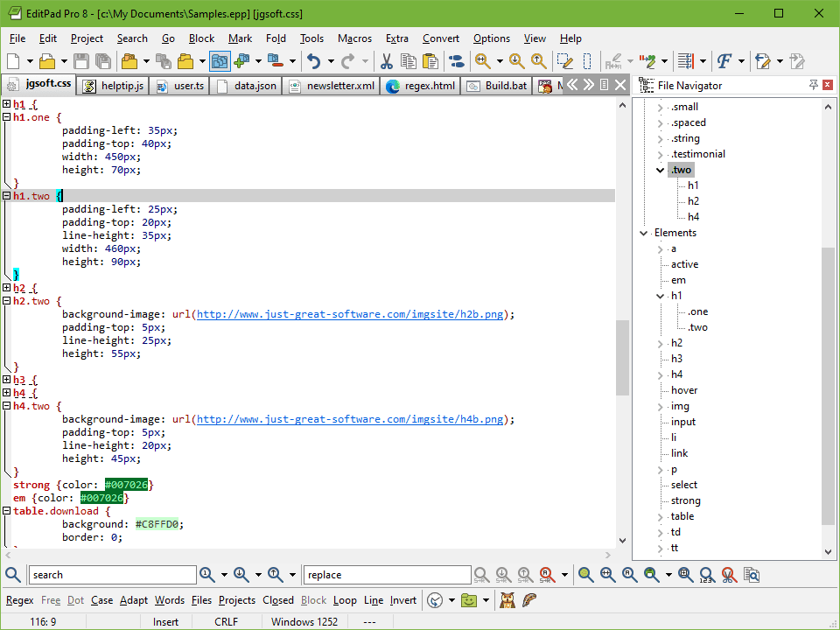Click the footprints icon in toolbar

point(456,61)
